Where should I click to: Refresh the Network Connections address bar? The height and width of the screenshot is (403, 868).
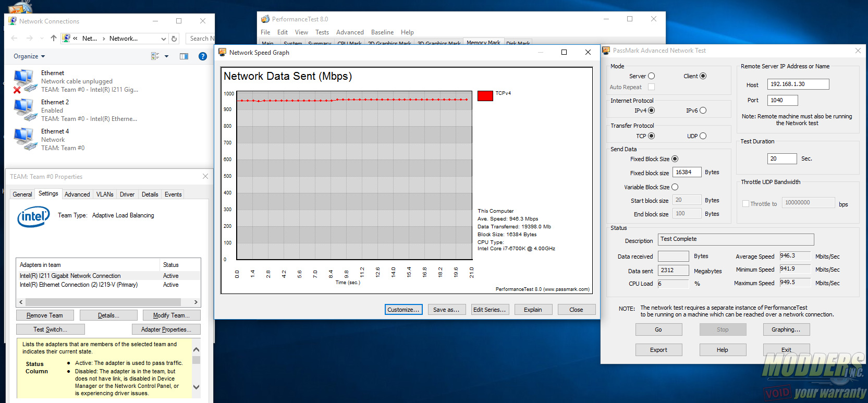[x=174, y=39]
